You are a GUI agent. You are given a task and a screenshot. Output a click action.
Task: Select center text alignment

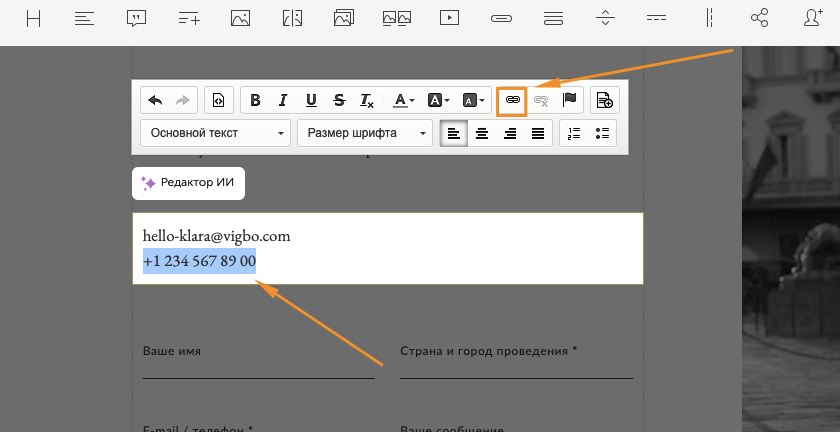(x=482, y=133)
